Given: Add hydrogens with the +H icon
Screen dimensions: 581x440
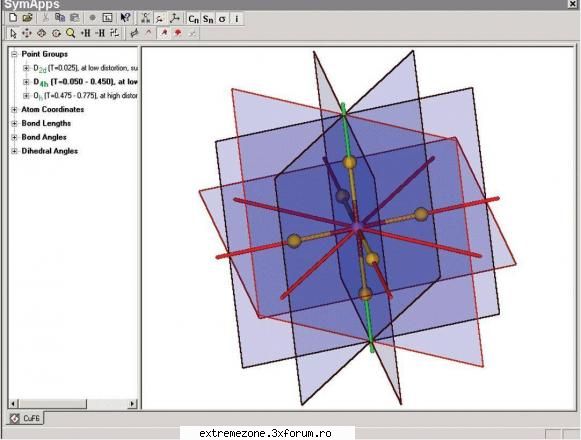Looking at the screenshot, I should (x=86, y=33).
